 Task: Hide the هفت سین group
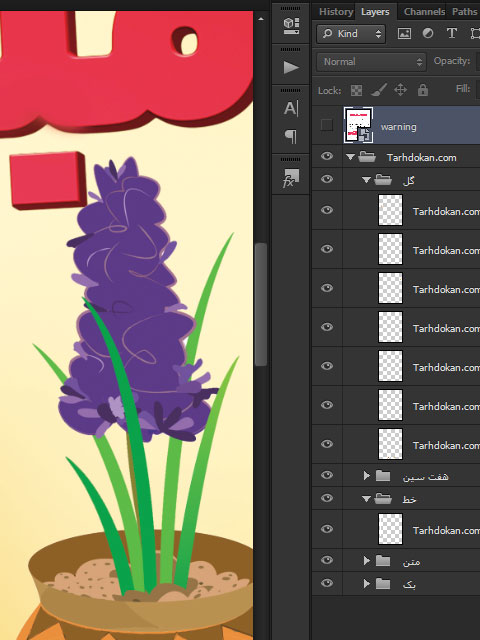tap(327, 475)
